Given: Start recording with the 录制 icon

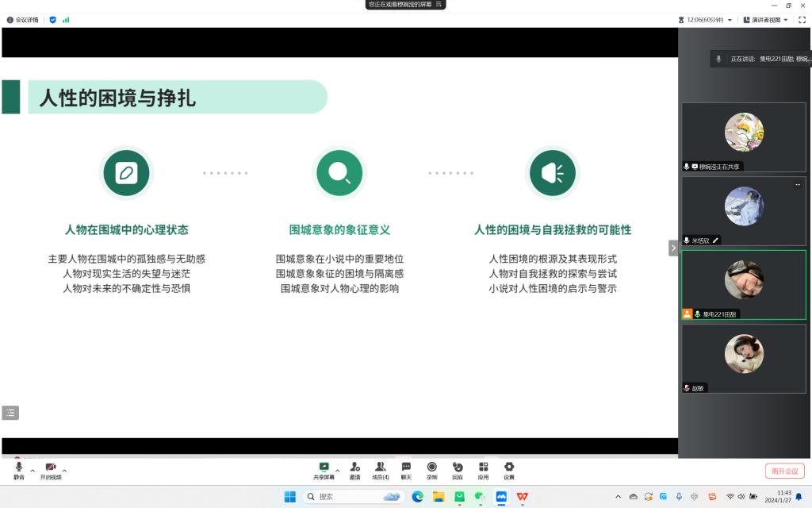Looking at the screenshot, I should [431, 470].
